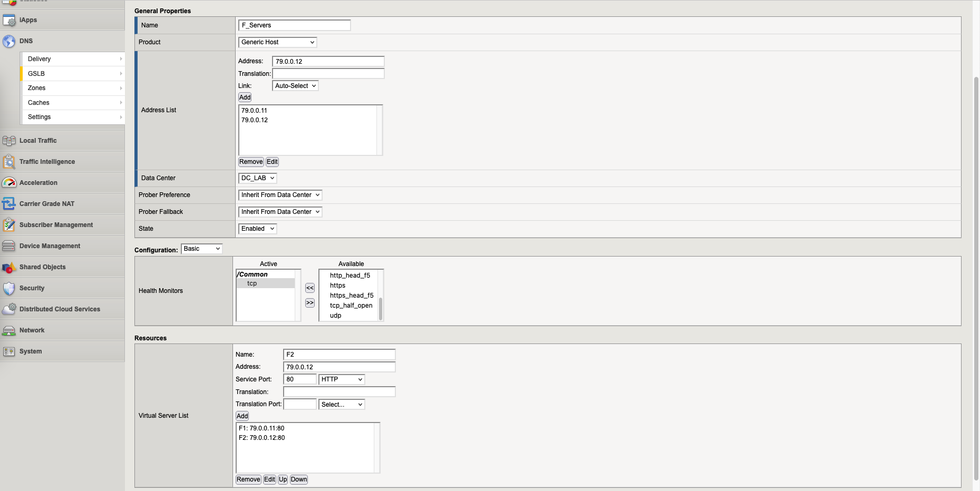This screenshot has height=491, width=980.
Task: Open the Local Traffic icon in sidebar
Action: 9,141
